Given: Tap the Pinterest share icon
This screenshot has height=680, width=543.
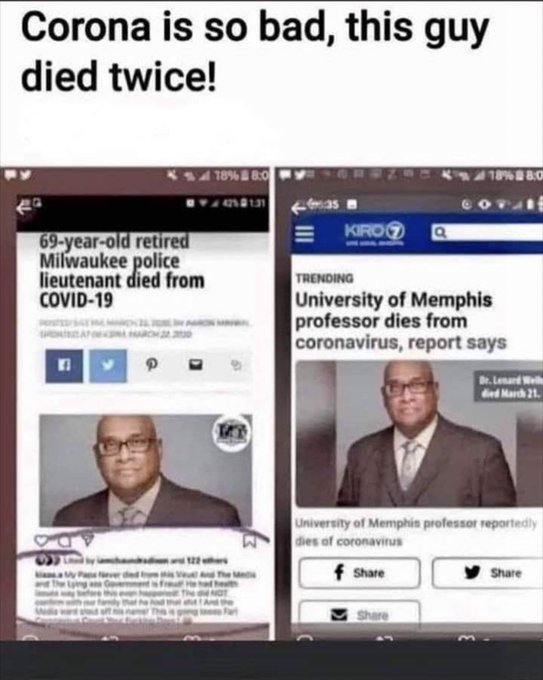Looking at the screenshot, I should pyautogui.click(x=150, y=366).
